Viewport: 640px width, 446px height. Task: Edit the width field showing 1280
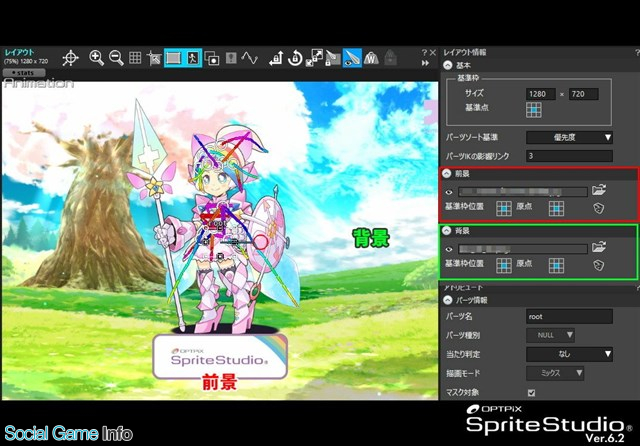540,94
